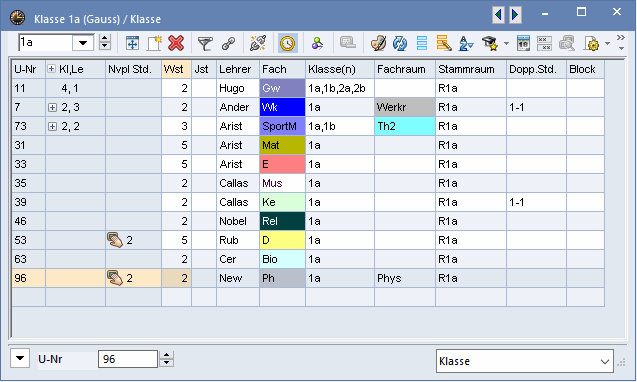Toggle the yellow clock timetable icon
The height and width of the screenshot is (382, 637).
click(x=288, y=43)
